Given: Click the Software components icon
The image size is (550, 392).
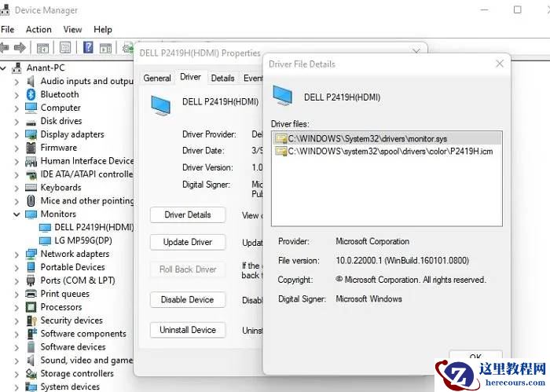Looking at the screenshot, I should click(x=31, y=333).
